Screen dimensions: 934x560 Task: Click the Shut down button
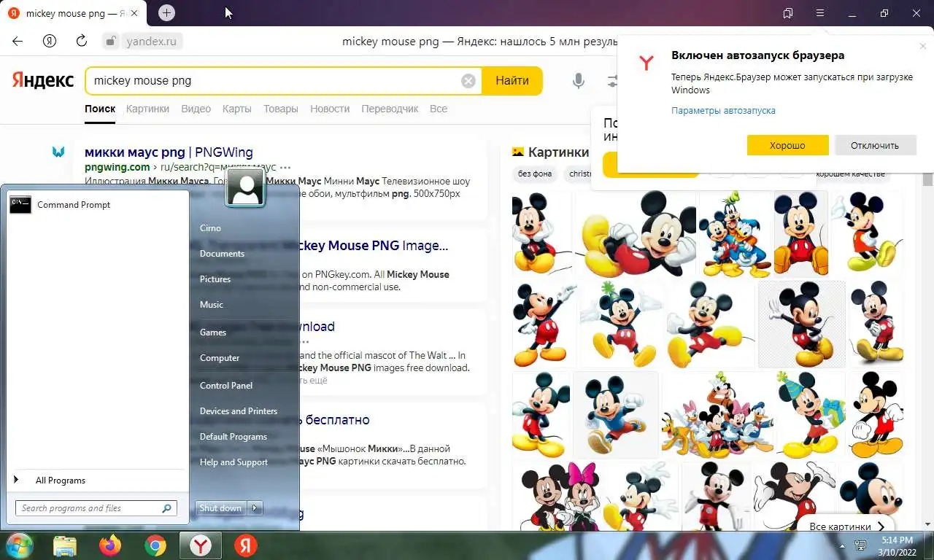tap(220, 508)
